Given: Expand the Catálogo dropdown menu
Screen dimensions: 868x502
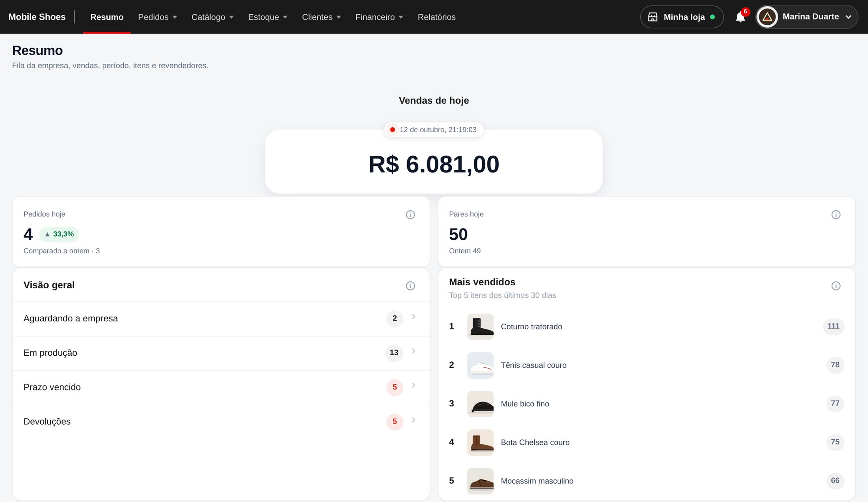Looking at the screenshot, I should 213,17.
